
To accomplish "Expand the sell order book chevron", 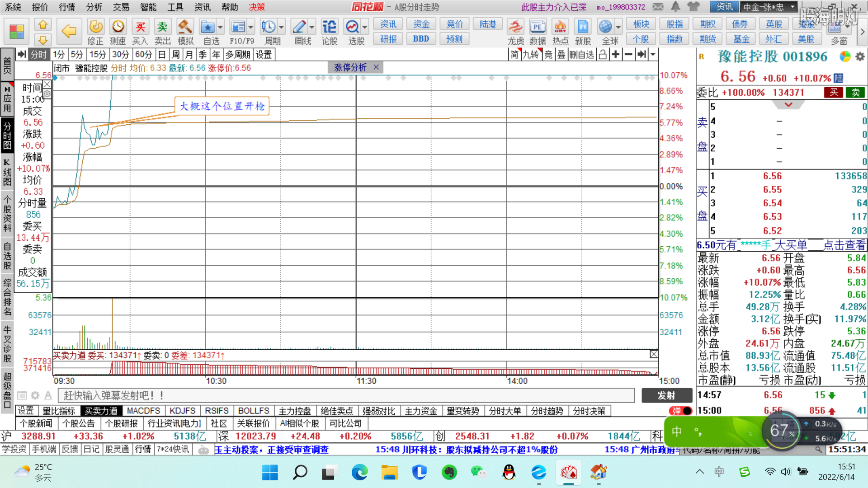I will tap(788, 105).
